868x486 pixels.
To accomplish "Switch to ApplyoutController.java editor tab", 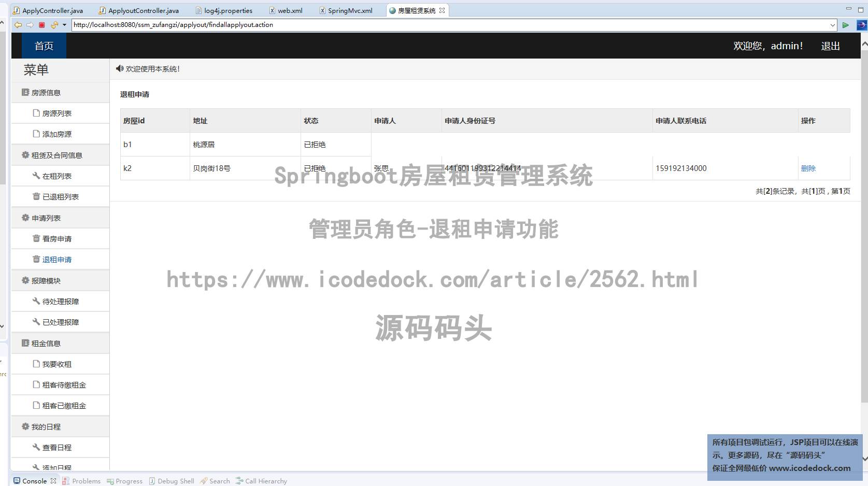I will (143, 10).
